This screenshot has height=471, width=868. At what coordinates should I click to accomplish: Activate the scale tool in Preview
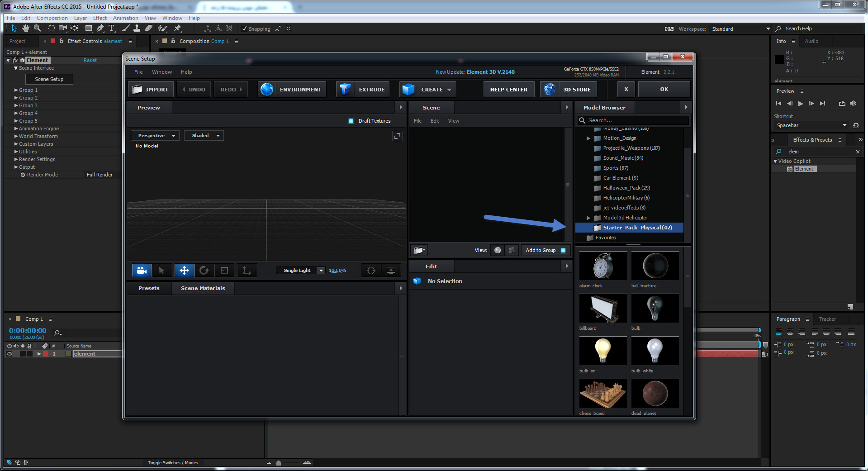224,271
